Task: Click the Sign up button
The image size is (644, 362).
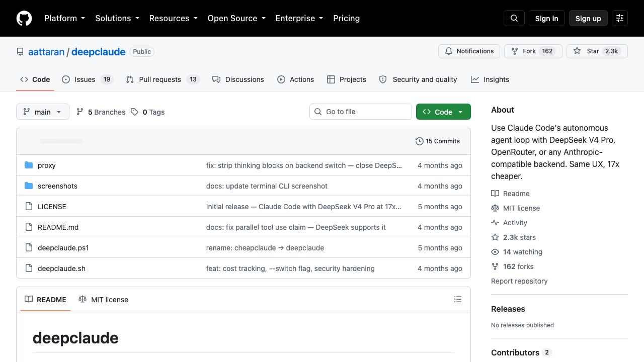Action: pyautogui.click(x=588, y=18)
